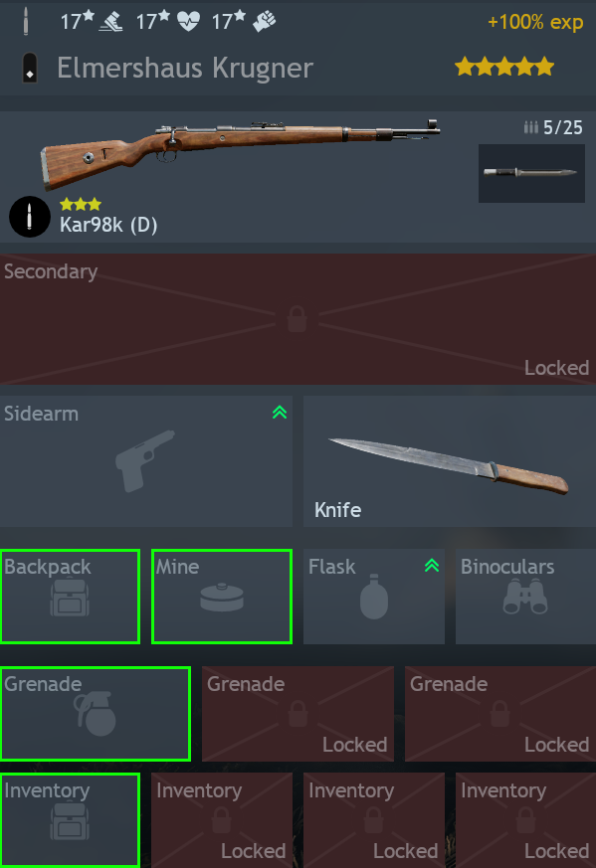The height and width of the screenshot is (868, 596).
Task: Click the locked Secondary weapon slot
Action: 298,319
